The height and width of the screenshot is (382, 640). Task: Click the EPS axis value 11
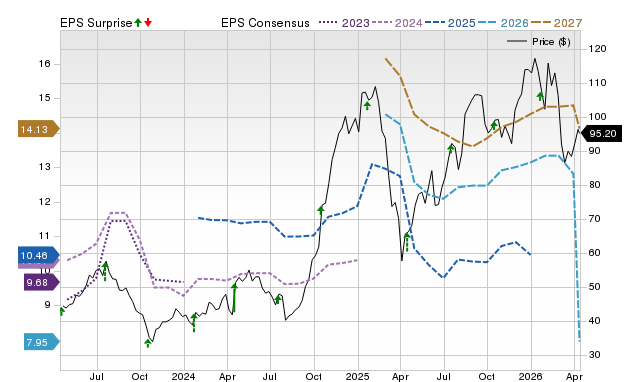(45, 236)
